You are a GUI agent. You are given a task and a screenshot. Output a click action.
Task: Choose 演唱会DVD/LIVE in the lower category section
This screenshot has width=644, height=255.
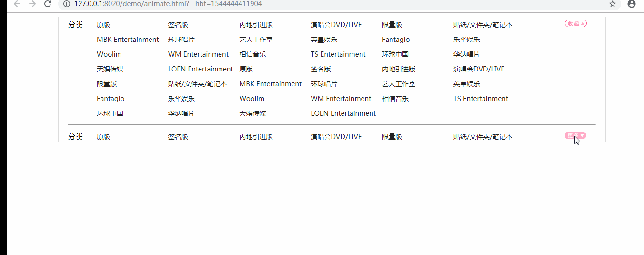[336, 137]
